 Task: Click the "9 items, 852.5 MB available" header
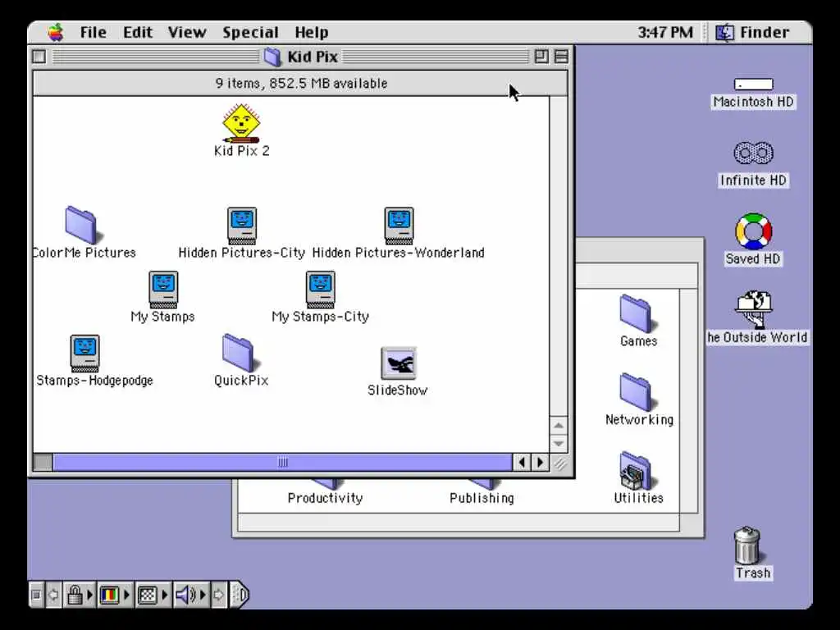(301, 84)
